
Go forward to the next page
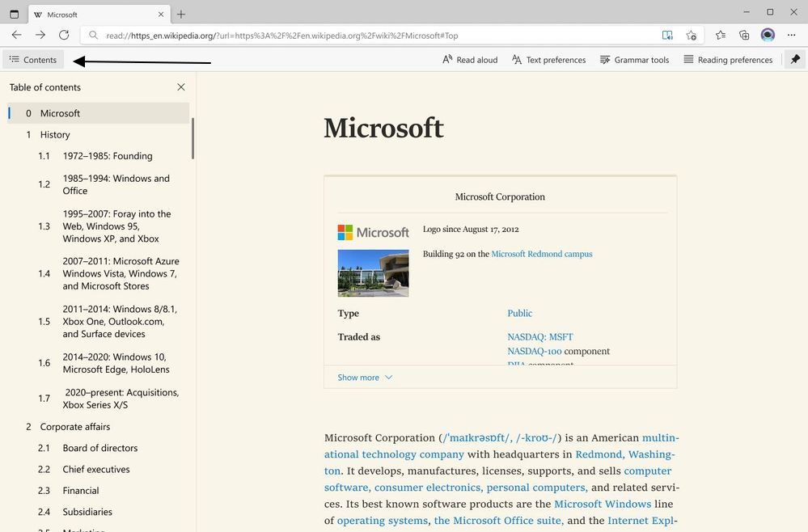pos(40,35)
